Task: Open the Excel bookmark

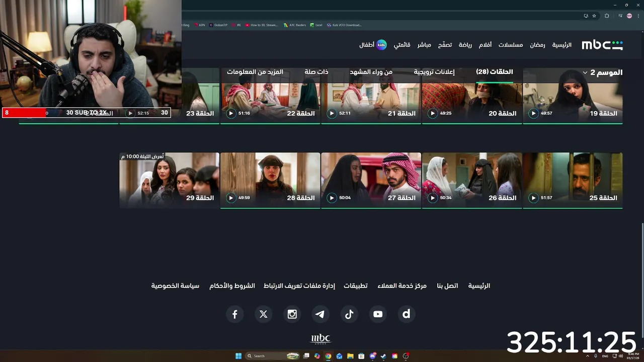Action: [316, 25]
